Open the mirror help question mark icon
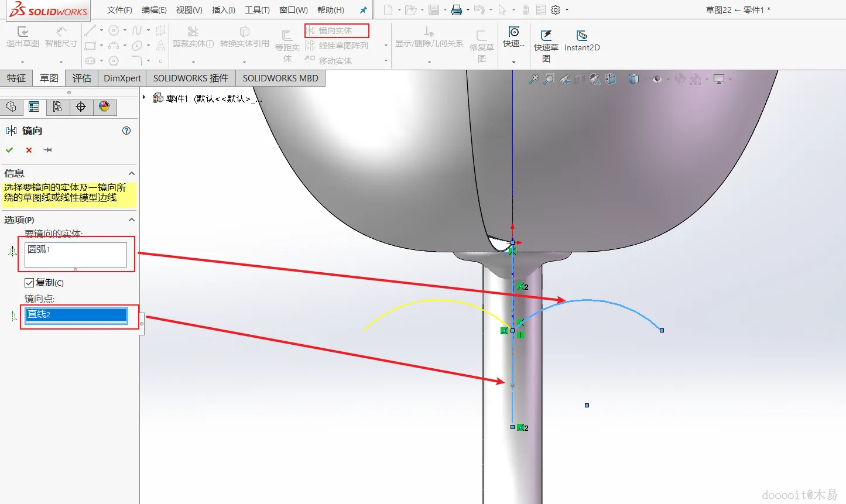The image size is (846, 504). coord(126,131)
